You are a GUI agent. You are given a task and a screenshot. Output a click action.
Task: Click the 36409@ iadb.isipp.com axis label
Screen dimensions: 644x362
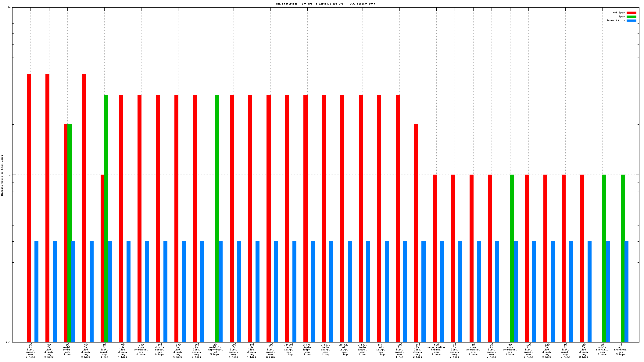click(x=288, y=350)
